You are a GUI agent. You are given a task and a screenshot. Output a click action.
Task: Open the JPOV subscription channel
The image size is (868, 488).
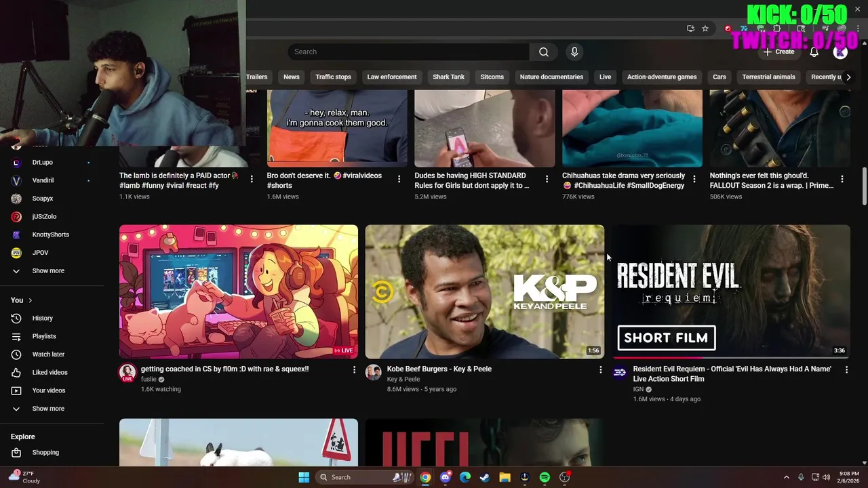point(40,253)
